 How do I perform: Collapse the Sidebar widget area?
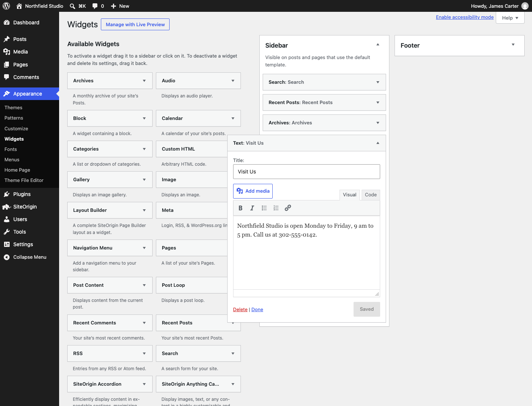click(378, 45)
